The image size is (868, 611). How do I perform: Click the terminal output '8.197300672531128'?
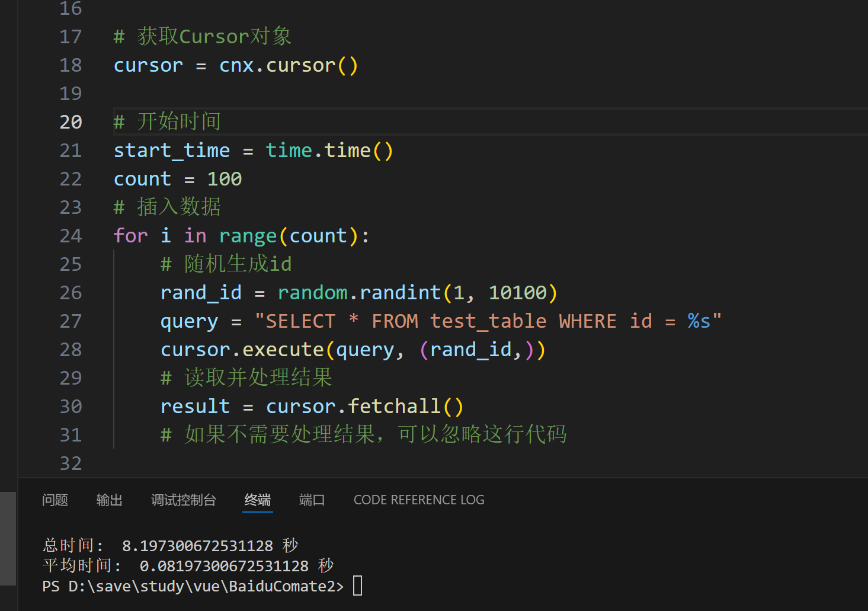[198, 546]
